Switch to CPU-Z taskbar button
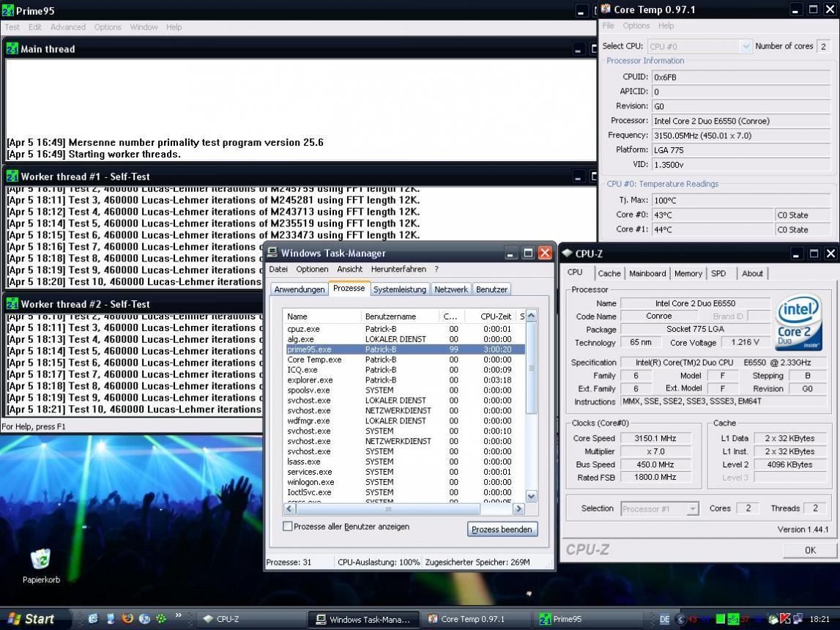The image size is (840, 630). [250, 619]
